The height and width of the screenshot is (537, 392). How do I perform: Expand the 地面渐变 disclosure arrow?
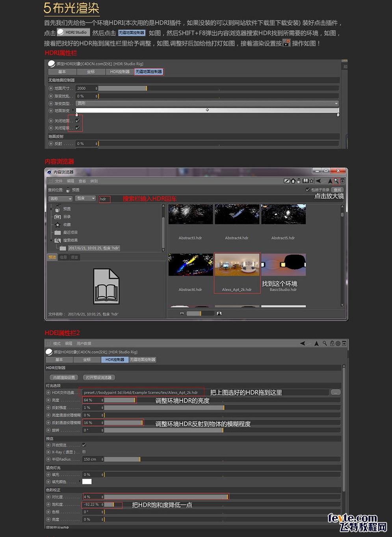(73, 110)
